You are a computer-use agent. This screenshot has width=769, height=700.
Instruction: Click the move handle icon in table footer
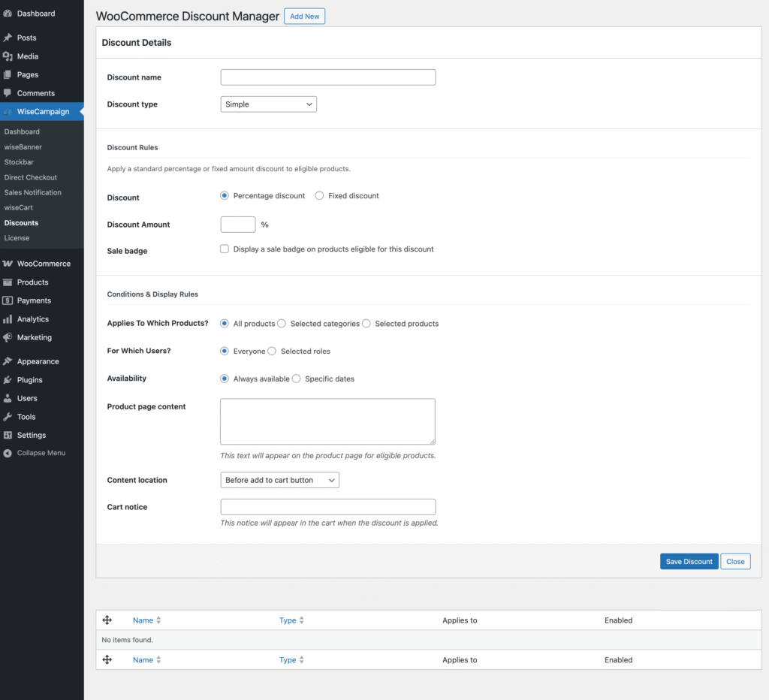107,659
